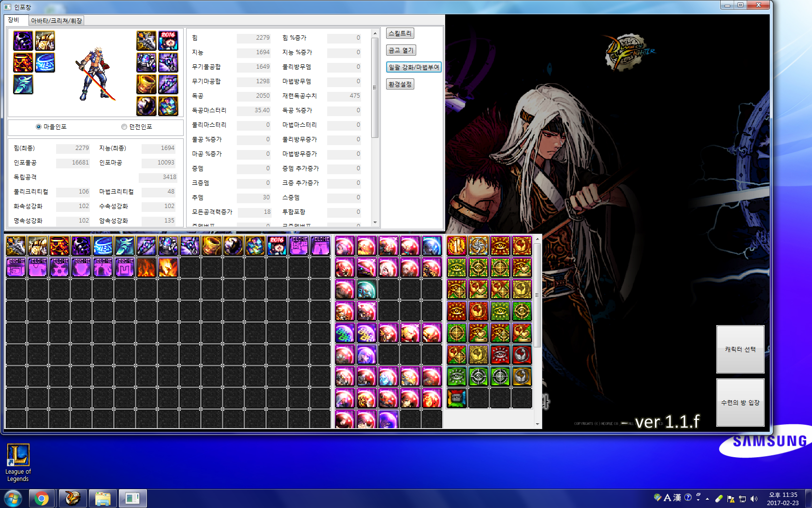Select the teal orb in the orb grid
The width and height of the screenshot is (812, 508).
pos(366,289)
